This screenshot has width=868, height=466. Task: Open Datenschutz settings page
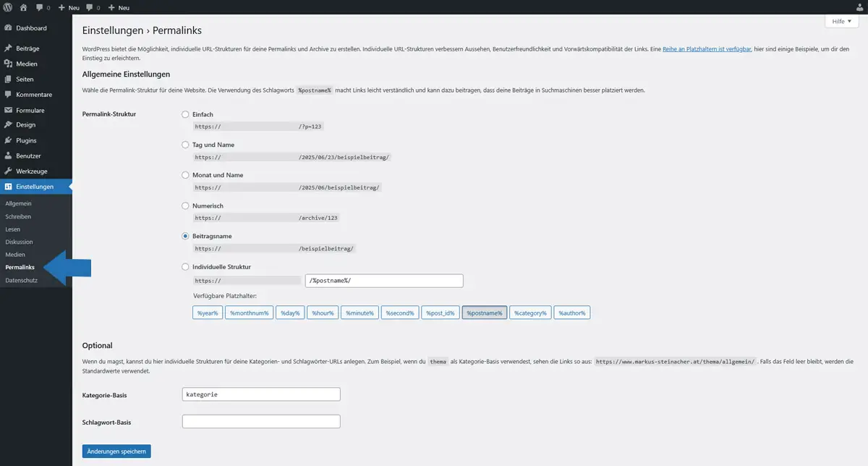coord(22,280)
